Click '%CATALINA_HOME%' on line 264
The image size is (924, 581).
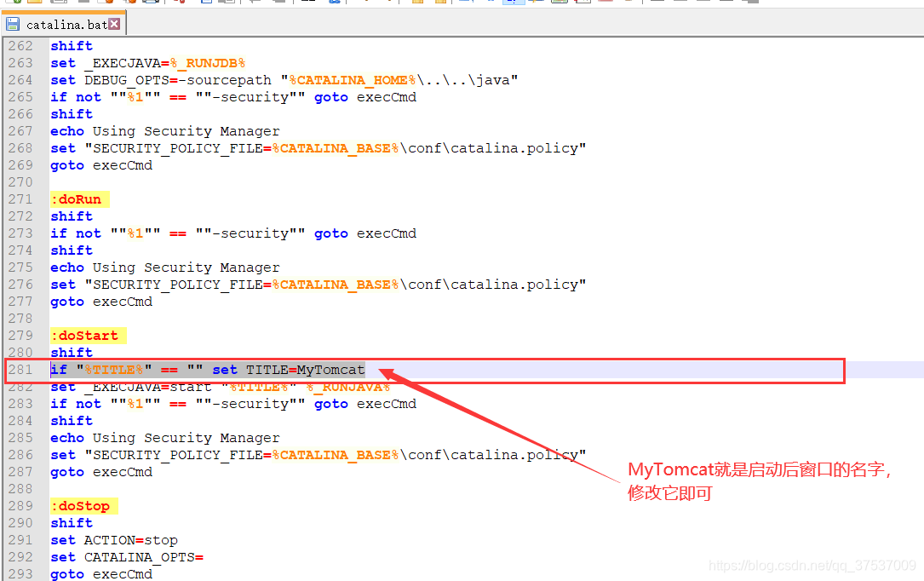[353, 80]
